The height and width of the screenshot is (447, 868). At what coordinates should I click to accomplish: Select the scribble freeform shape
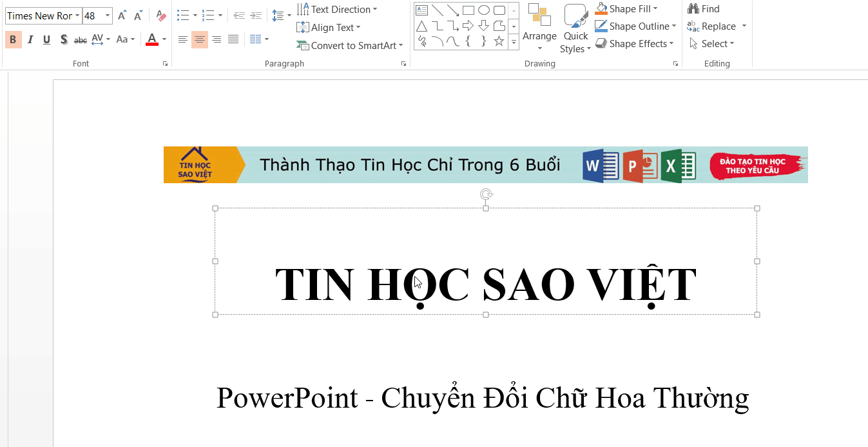pyautogui.click(x=421, y=41)
